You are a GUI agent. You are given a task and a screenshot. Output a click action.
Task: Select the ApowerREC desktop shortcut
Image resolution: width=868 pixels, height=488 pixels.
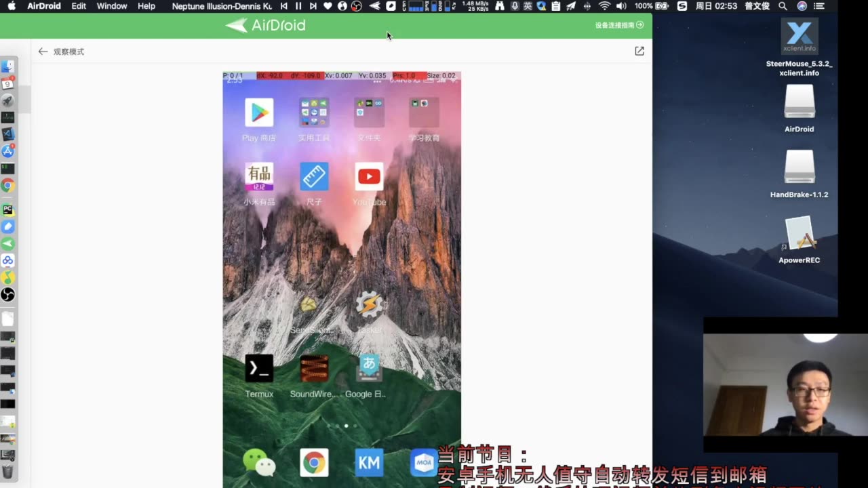click(800, 240)
